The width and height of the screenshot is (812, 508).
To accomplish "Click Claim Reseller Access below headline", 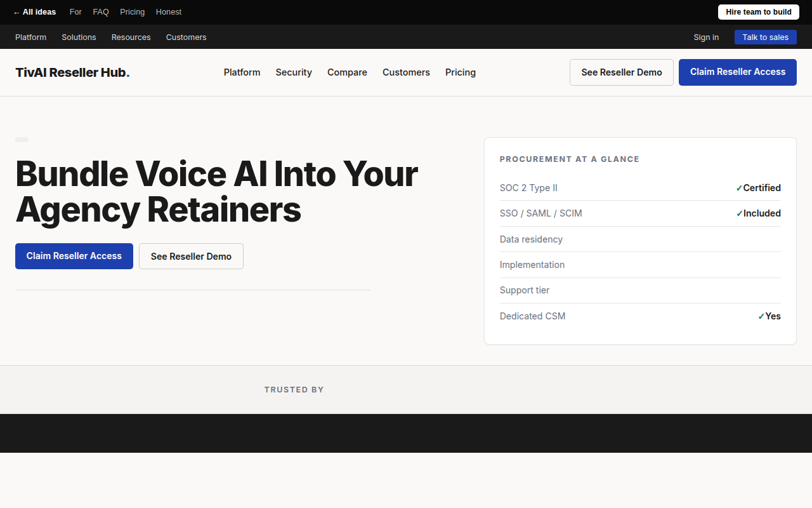I will click(74, 256).
